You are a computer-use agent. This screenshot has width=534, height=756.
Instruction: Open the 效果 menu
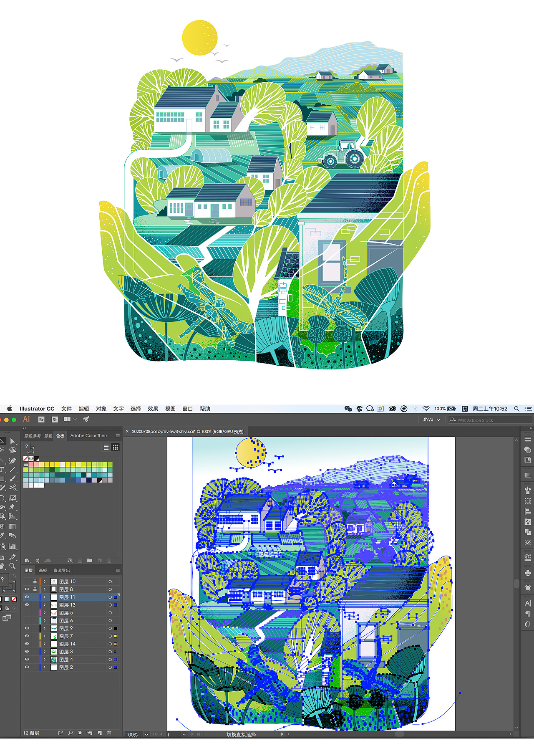pyautogui.click(x=153, y=409)
